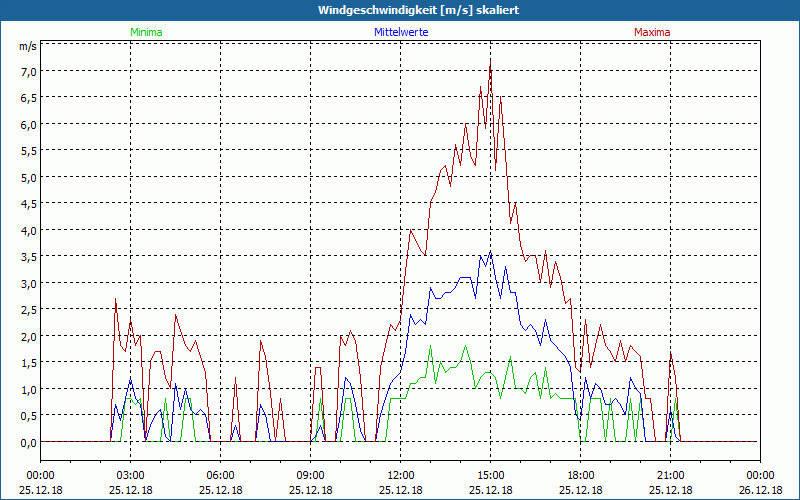Click the 21:00 time axis label

[x=670, y=475]
